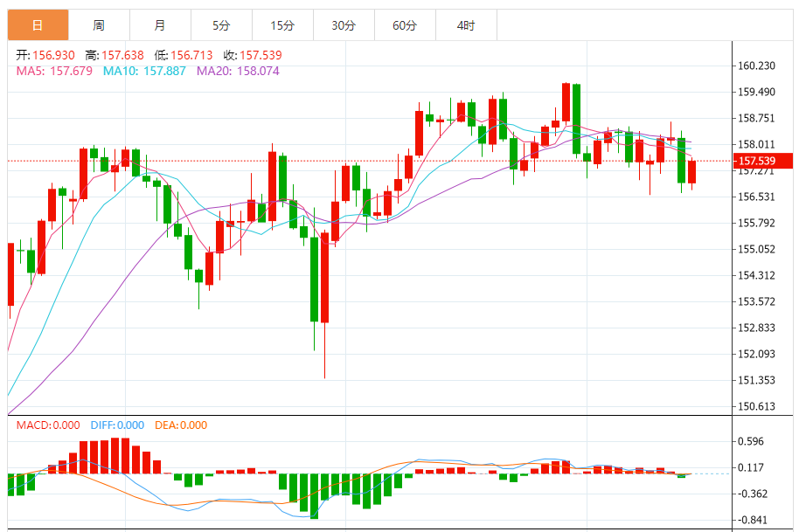The image size is (799, 532).
Task: Click the DEA:0.000 indicator label
Action: coord(181,425)
